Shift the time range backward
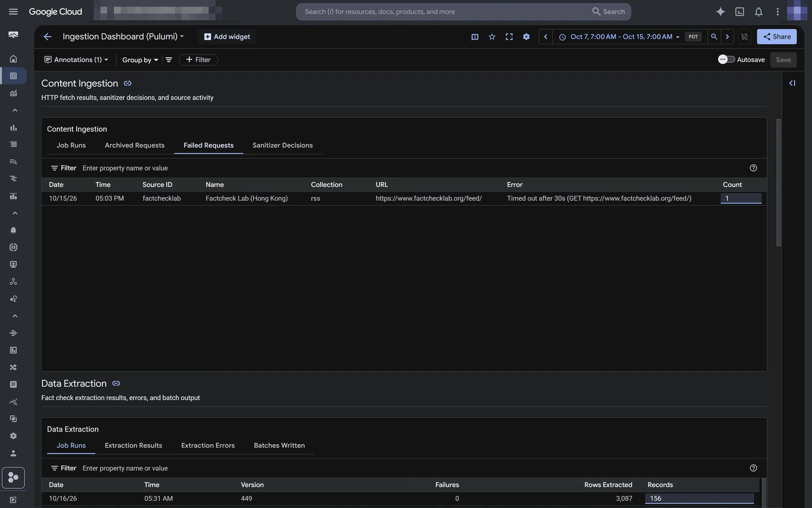812x508 pixels. click(x=545, y=37)
